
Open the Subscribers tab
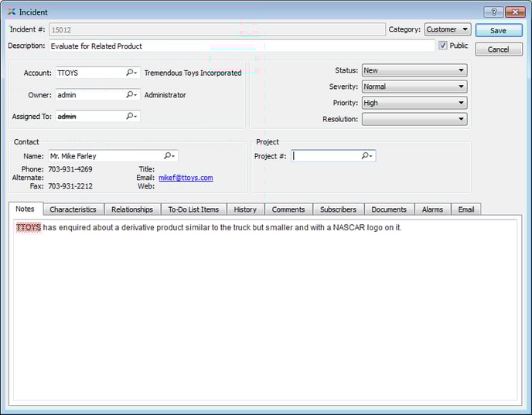click(338, 209)
